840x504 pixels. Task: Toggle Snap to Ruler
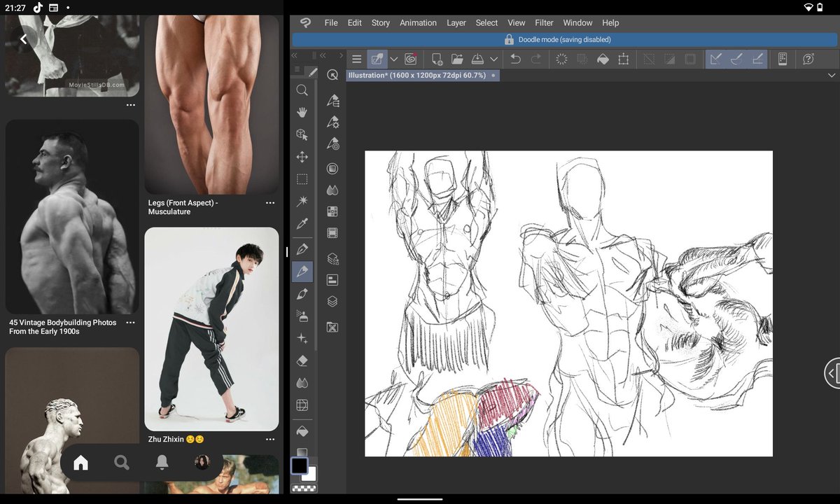point(715,59)
